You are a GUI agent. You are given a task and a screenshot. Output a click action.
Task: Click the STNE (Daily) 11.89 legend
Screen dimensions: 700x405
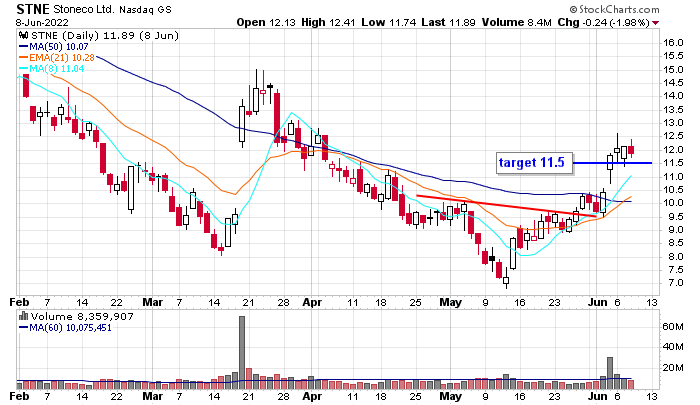104,36
